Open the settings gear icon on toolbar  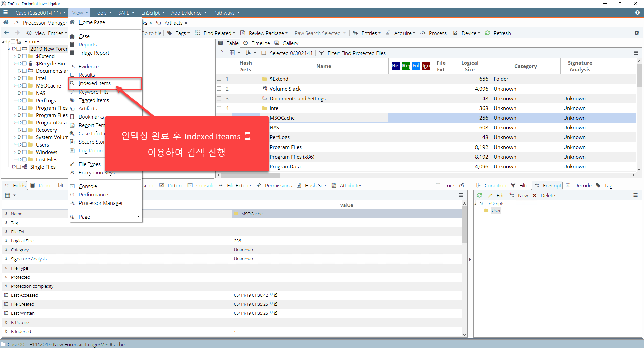(637, 33)
